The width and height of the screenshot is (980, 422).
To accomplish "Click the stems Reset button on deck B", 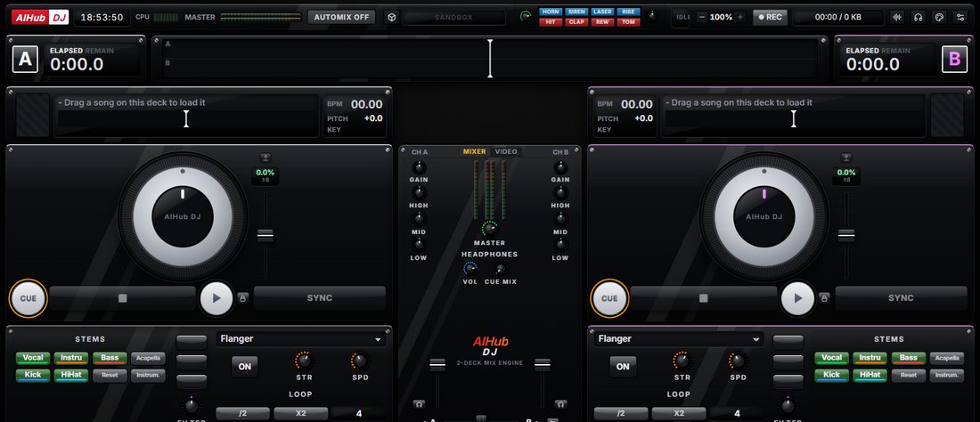I will coord(908,376).
